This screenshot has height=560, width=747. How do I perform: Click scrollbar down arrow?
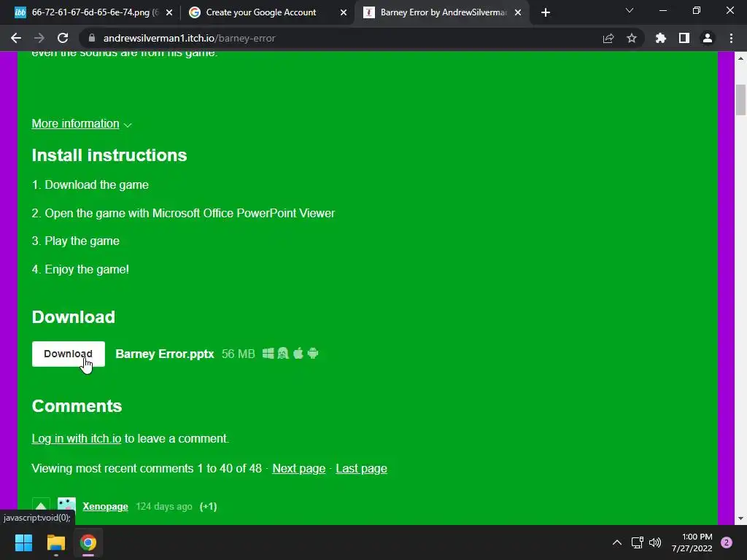point(740,518)
